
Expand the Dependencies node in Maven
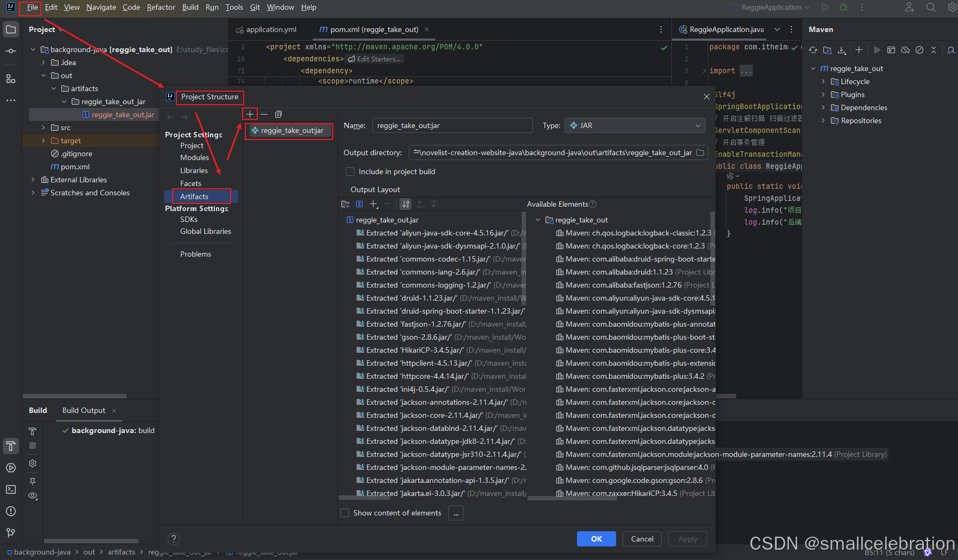coord(824,107)
